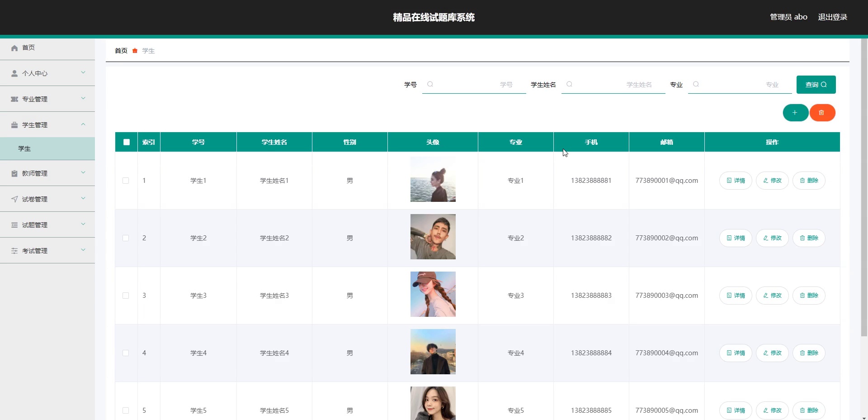
Task: Click 删除 for student 学生5
Action: [809, 410]
